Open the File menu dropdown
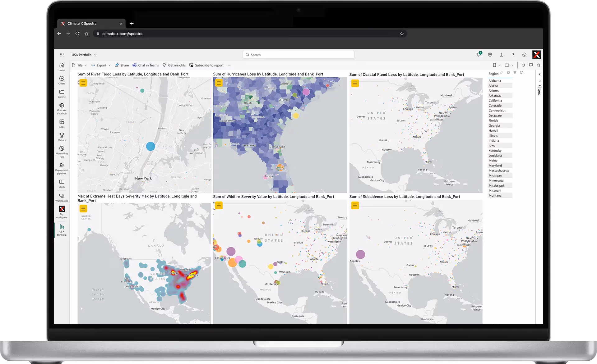The height and width of the screenshot is (364, 597). (80, 65)
